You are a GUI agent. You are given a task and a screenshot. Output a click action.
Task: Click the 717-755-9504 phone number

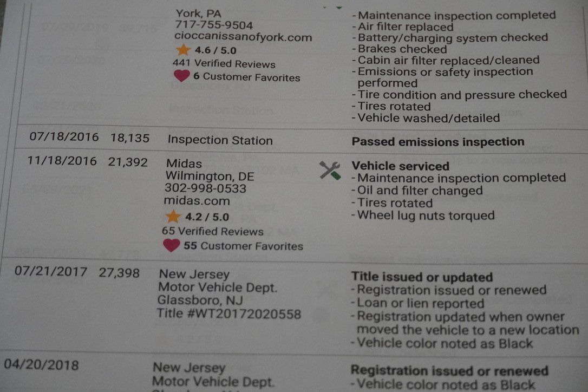tap(214, 25)
